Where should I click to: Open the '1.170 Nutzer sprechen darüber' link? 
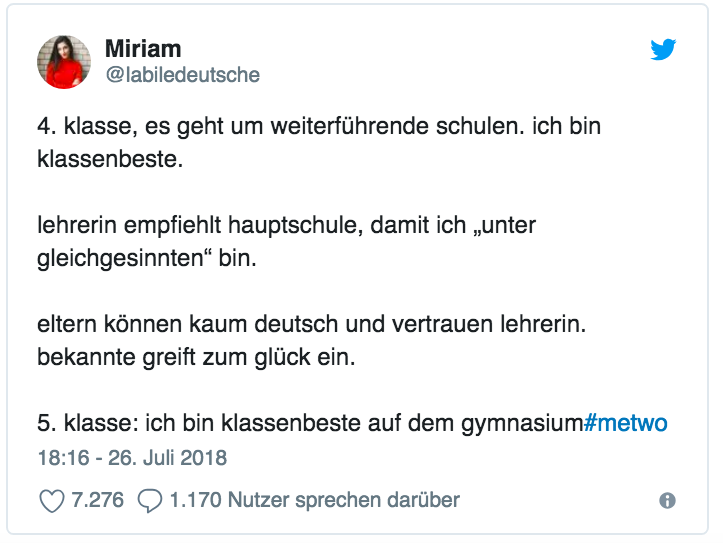pyautogui.click(x=314, y=500)
